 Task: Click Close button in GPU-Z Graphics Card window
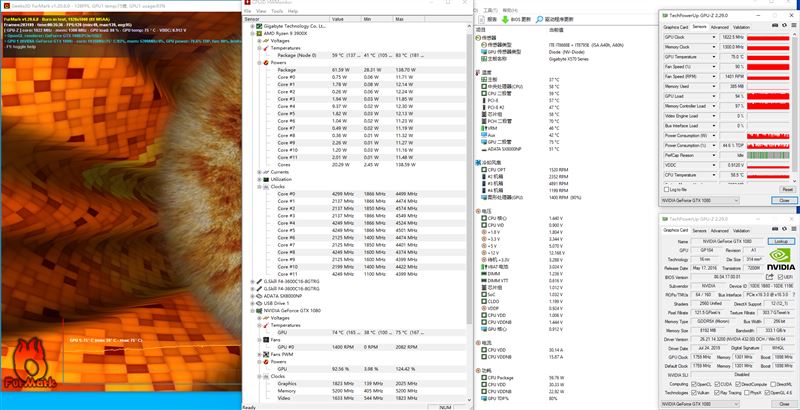(x=784, y=404)
